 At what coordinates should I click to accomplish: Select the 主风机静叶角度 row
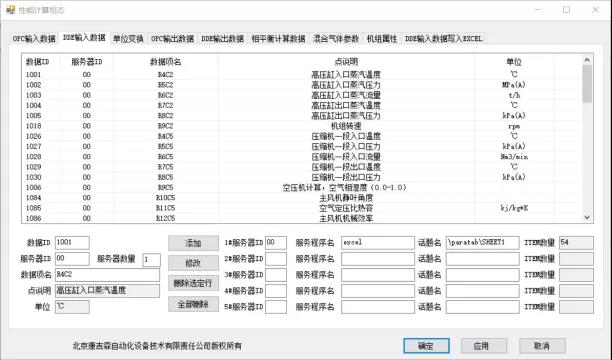click(302, 198)
